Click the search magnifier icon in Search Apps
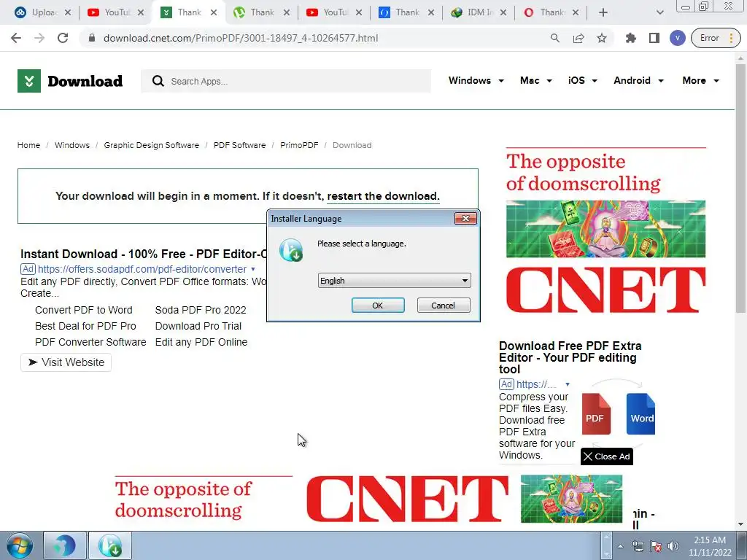The image size is (747, 560). click(x=158, y=81)
